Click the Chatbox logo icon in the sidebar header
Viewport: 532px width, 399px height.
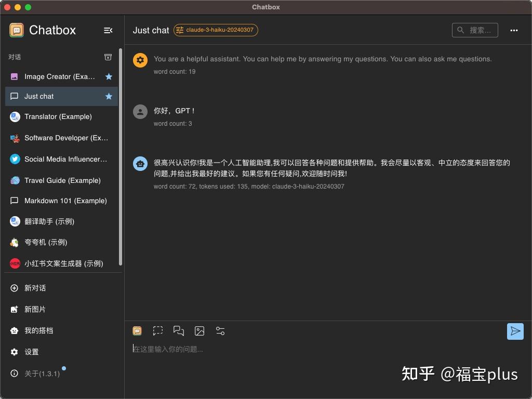tap(17, 30)
